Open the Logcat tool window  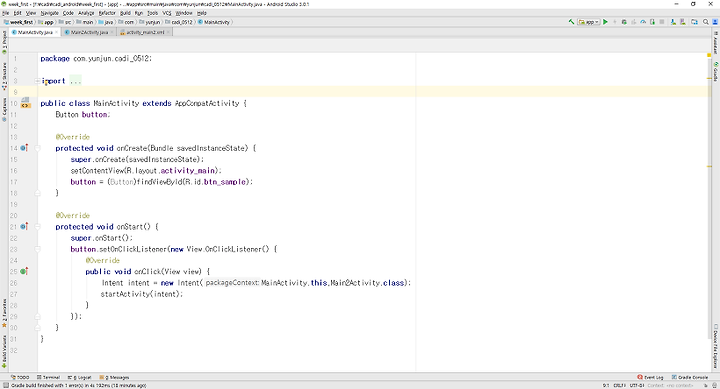[x=79, y=377]
